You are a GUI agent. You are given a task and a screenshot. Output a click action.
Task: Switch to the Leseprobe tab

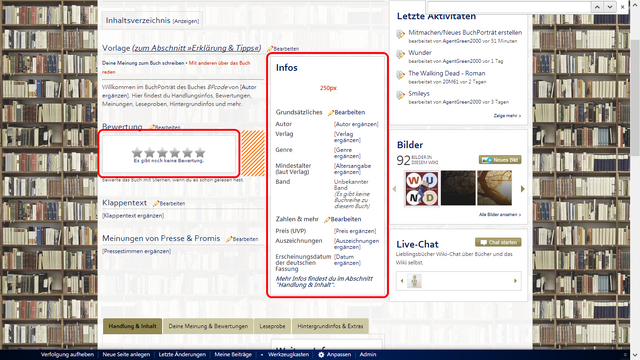pos(272,326)
